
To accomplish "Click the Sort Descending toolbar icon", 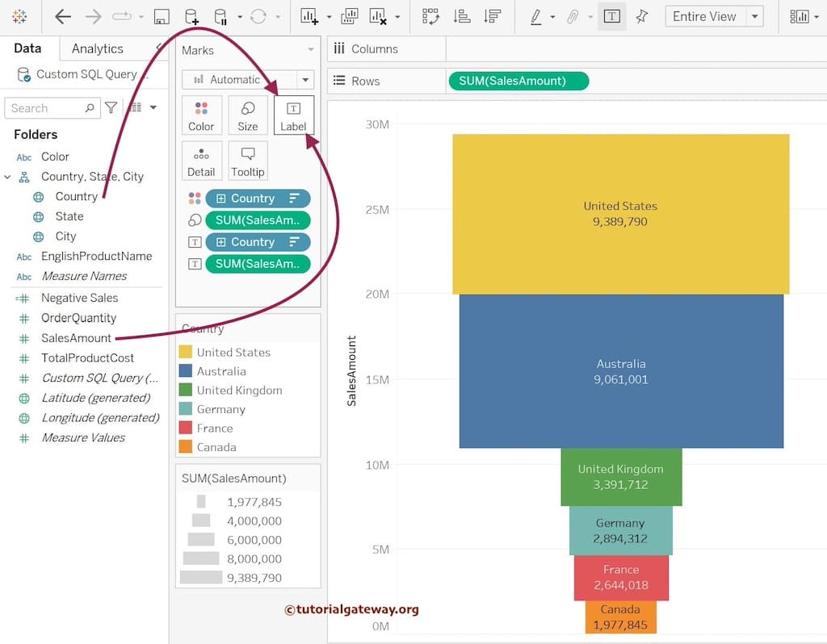I will (x=490, y=17).
